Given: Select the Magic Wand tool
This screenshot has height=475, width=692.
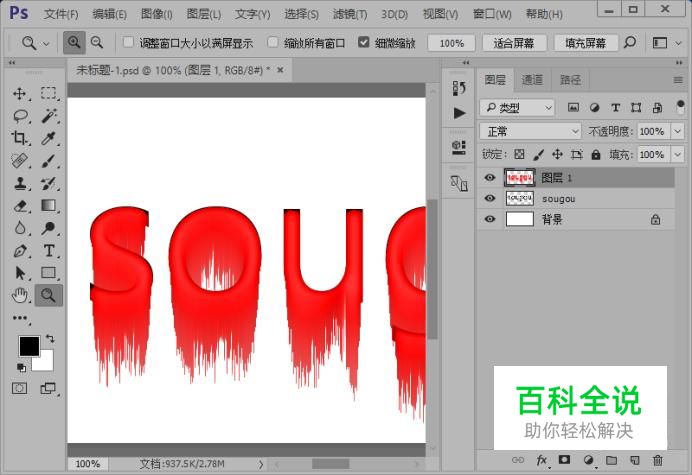Looking at the screenshot, I should [x=49, y=116].
